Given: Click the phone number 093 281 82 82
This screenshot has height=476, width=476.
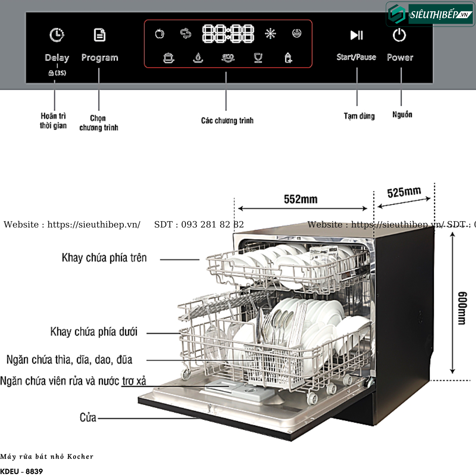Looking at the screenshot, I should coord(212,224).
